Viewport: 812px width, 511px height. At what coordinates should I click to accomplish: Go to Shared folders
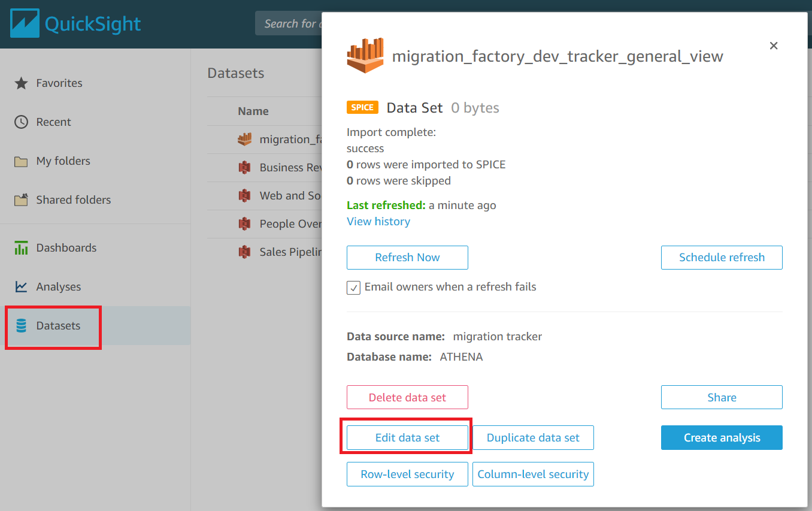click(73, 200)
